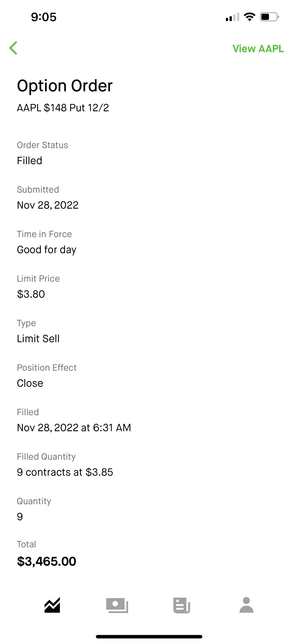Image resolution: width=298 pixels, height=644 pixels.
Task: Tap the Option Order heading
Action: (65, 86)
